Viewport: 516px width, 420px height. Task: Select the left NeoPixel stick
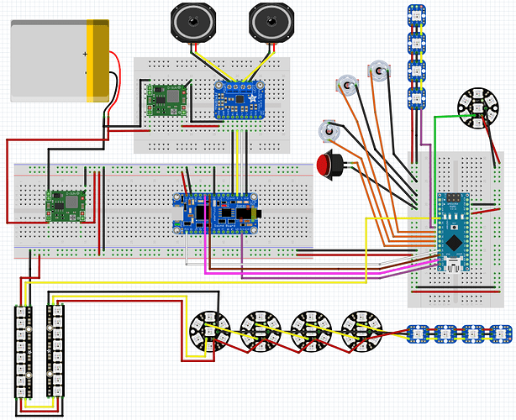click(24, 352)
